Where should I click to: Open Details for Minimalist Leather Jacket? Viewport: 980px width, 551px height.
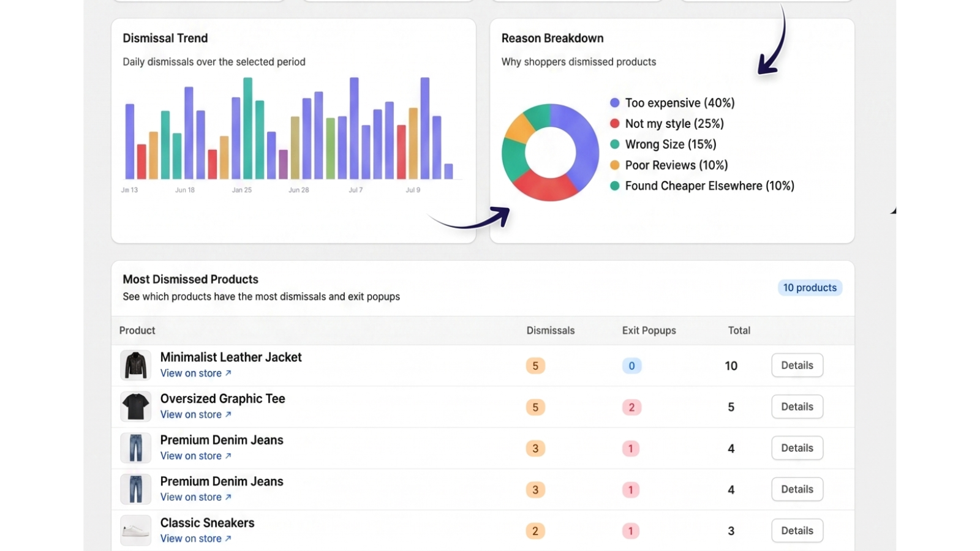click(x=797, y=365)
